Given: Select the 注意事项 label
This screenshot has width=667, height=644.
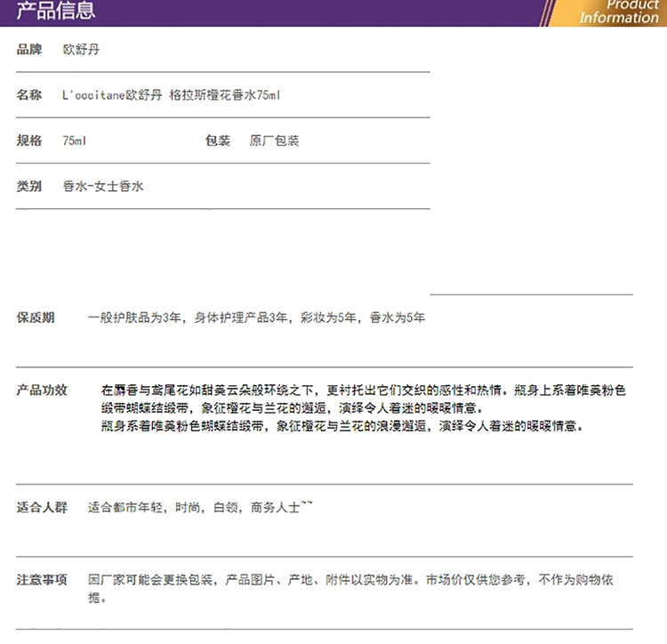Looking at the screenshot, I should [42, 579].
